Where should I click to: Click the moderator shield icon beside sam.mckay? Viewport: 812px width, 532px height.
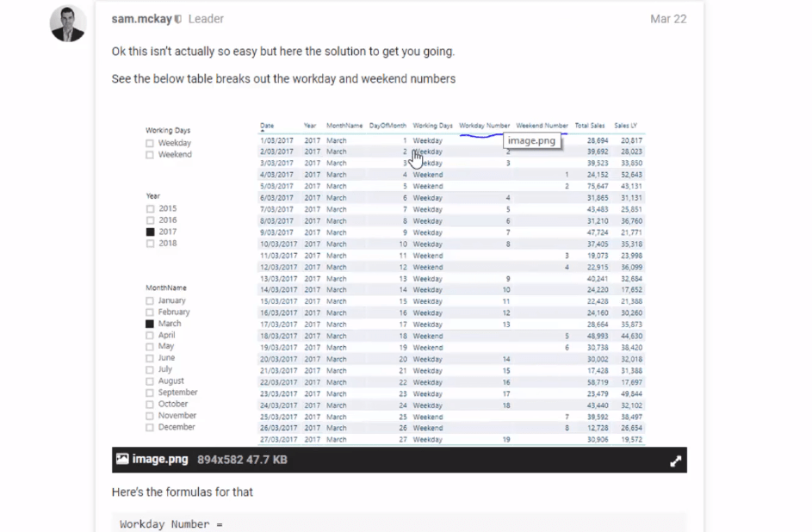pos(178,19)
